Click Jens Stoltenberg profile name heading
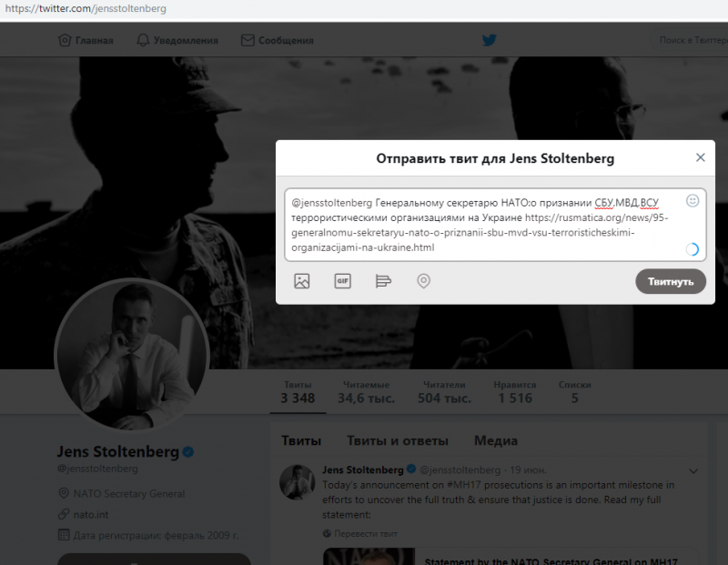This screenshot has width=728, height=565. (118, 451)
